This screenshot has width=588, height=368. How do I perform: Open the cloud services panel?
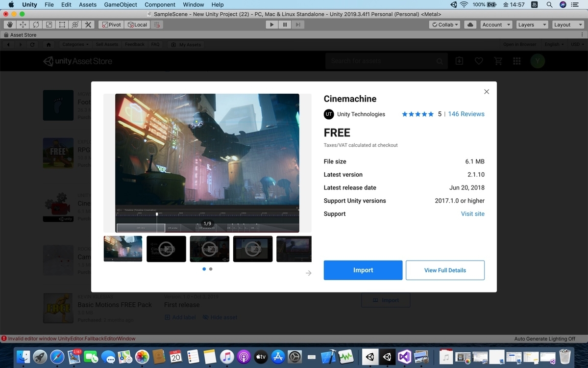tap(470, 25)
